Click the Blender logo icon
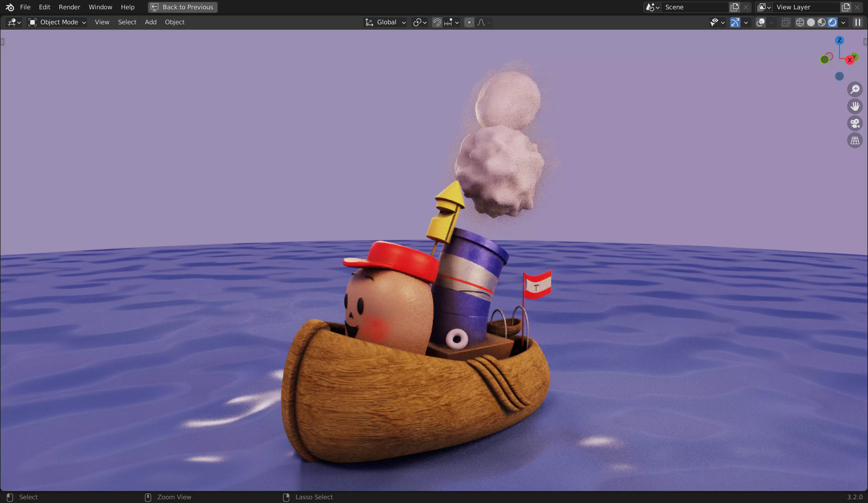The width and height of the screenshot is (868, 503). [x=10, y=7]
